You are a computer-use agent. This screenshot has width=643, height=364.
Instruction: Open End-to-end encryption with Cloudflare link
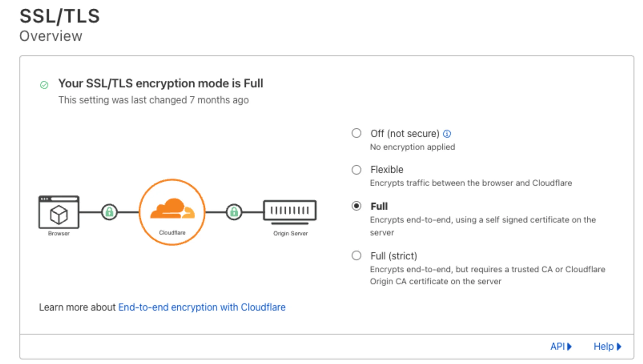click(x=202, y=307)
